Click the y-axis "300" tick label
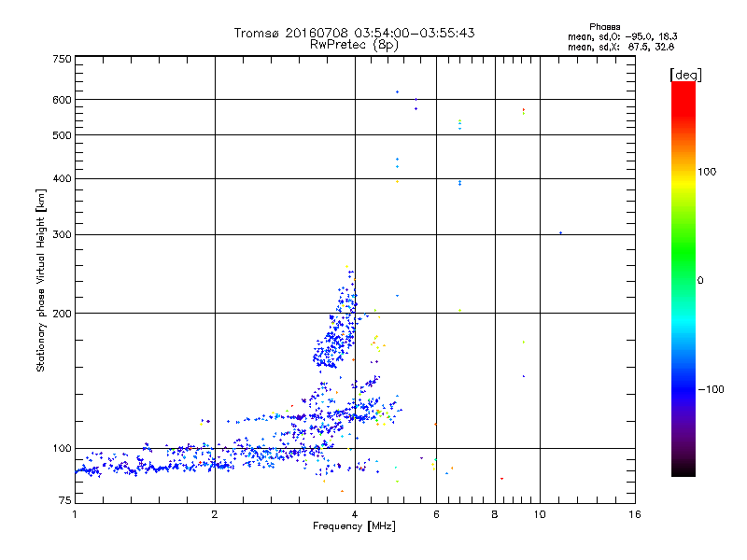Viewport: 747px width, 560px height. click(62, 234)
